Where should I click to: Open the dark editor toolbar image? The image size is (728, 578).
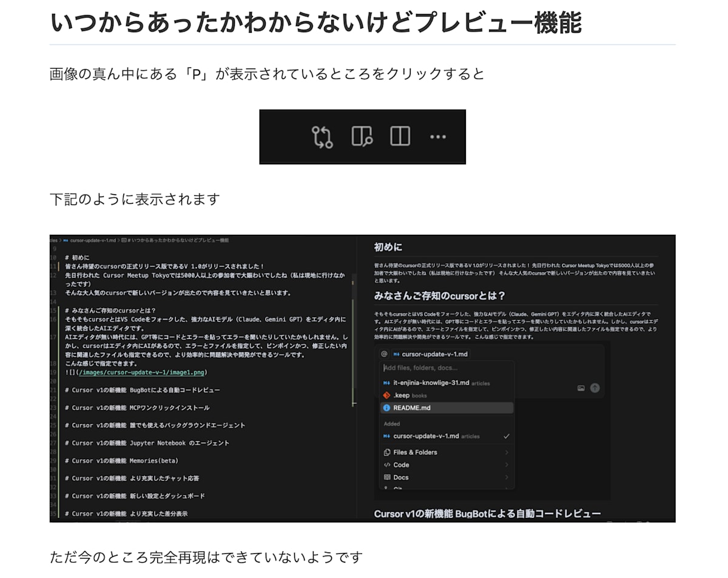click(362, 136)
